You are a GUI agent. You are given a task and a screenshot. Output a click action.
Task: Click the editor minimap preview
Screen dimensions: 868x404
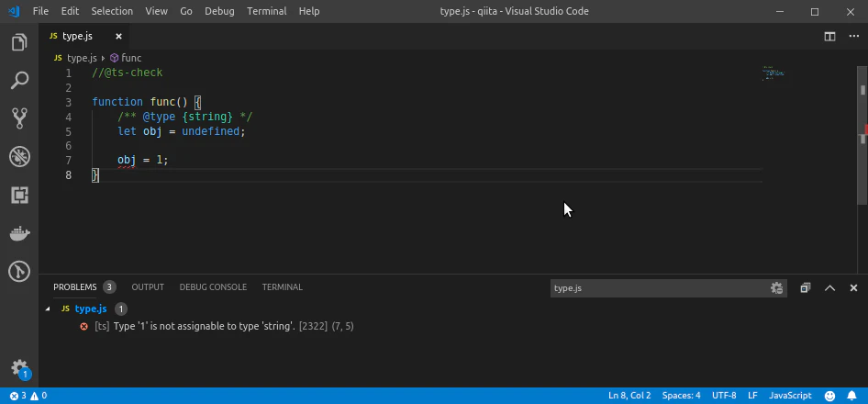point(773,73)
